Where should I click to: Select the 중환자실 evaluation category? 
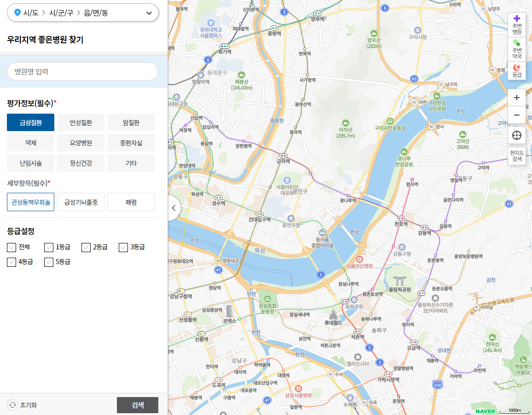[x=131, y=143]
